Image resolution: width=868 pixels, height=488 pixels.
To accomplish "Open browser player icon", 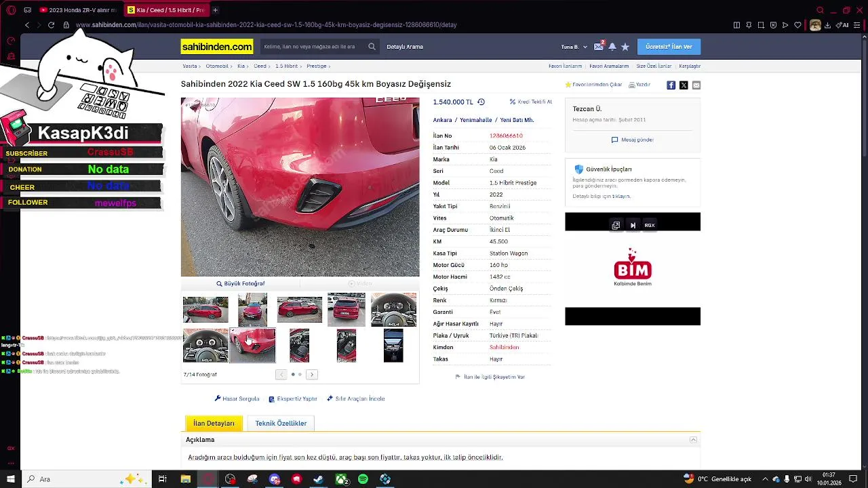I will coord(785,25).
